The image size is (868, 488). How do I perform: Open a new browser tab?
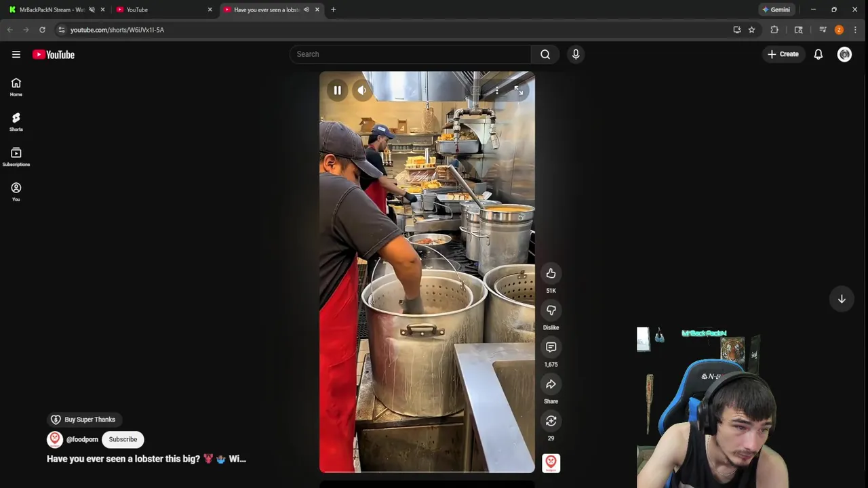pyautogui.click(x=333, y=9)
